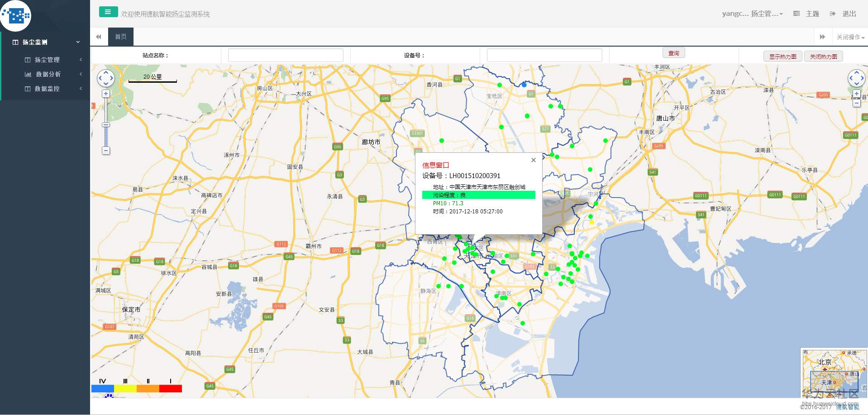Click the blue pixel logo icon

coord(16,16)
